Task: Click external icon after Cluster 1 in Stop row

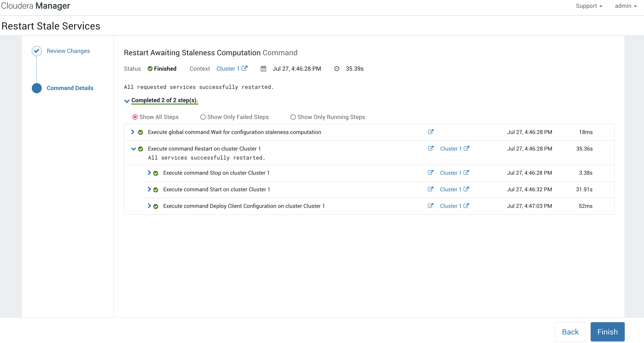Action: coord(466,172)
